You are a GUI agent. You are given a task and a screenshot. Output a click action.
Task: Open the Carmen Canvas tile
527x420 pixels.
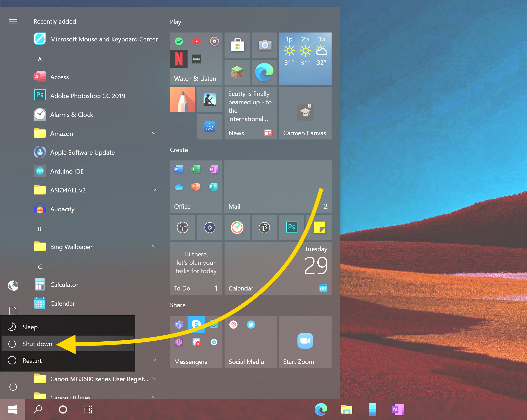(305, 113)
